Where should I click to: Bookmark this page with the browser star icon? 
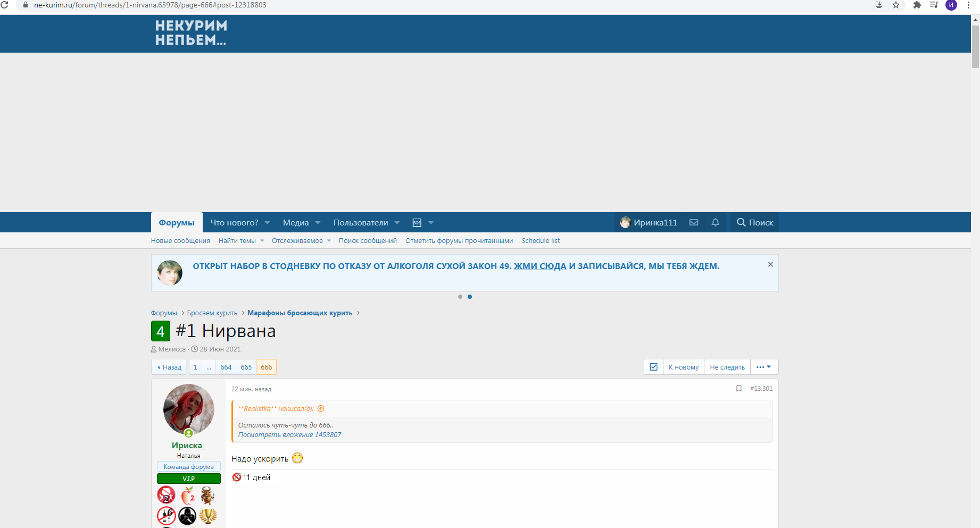(x=896, y=5)
